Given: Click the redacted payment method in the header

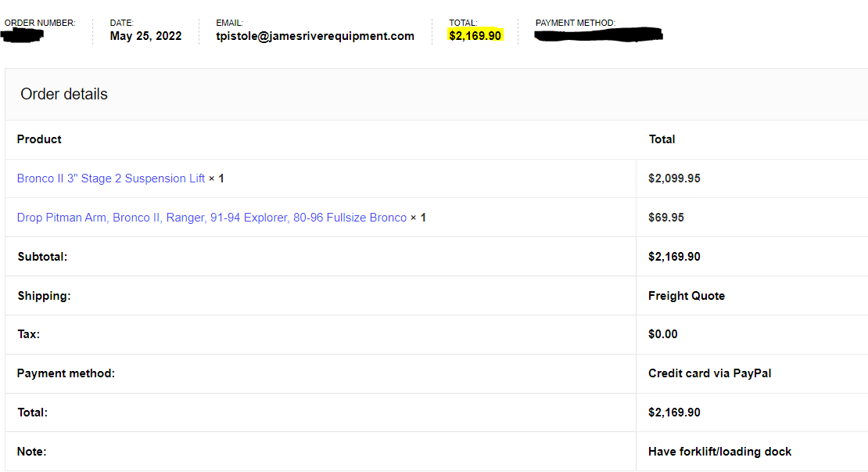Looking at the screenshot, I should (x=598, y=35).
